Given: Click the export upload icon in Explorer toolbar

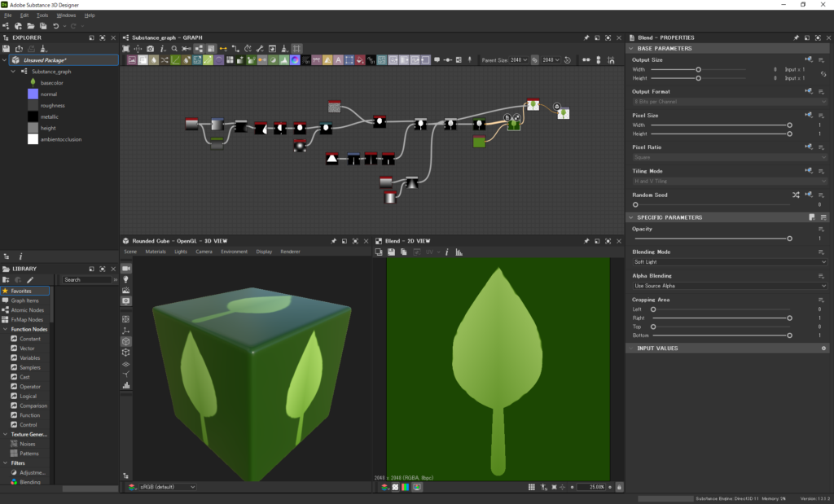Looking at the screenshot, I should (x=19, y=49).
